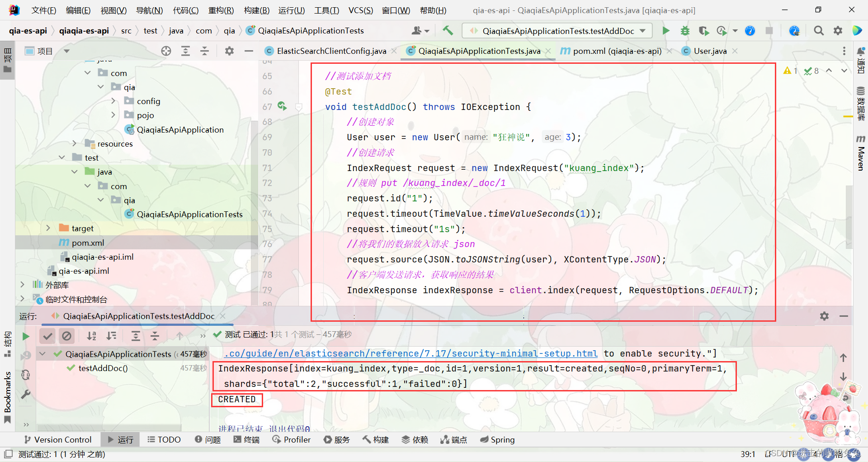Open the Notifications side panel
Image resolution: width=868 pixels, height=462 pixels.
click(x=861, y=60)
